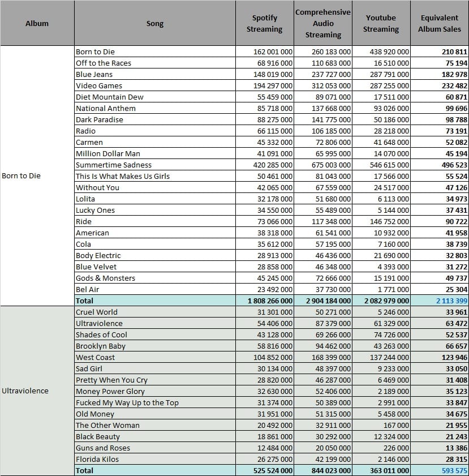Click the Florida Kilos song cell

pyautogui.click(x=154, y=459)
